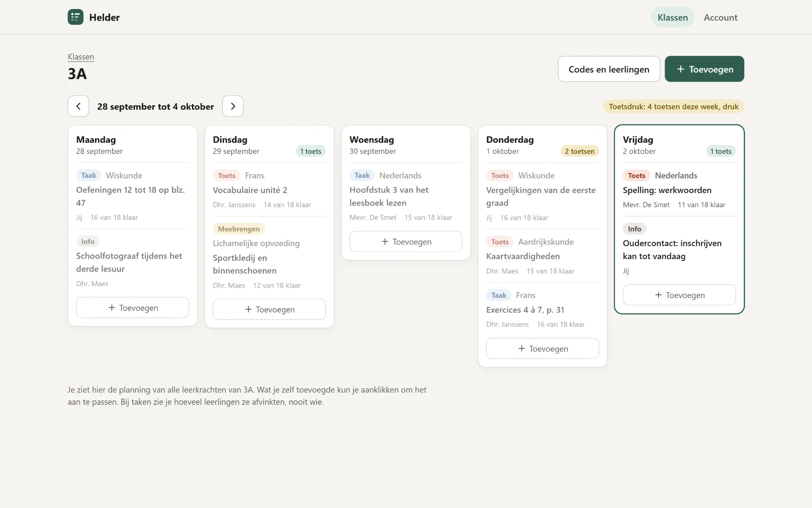Open Codes en leerlingen
Screen dimensions: 812x508
(x=609, y=69)
